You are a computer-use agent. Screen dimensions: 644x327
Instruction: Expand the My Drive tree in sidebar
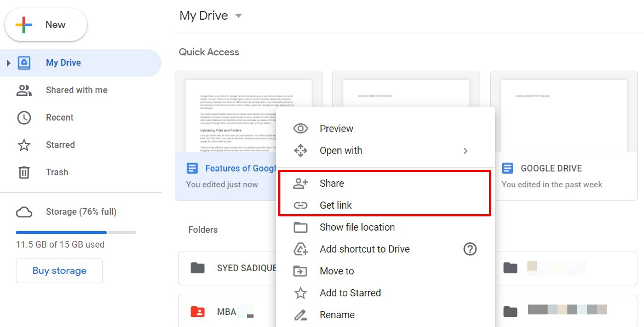point(8,64)
